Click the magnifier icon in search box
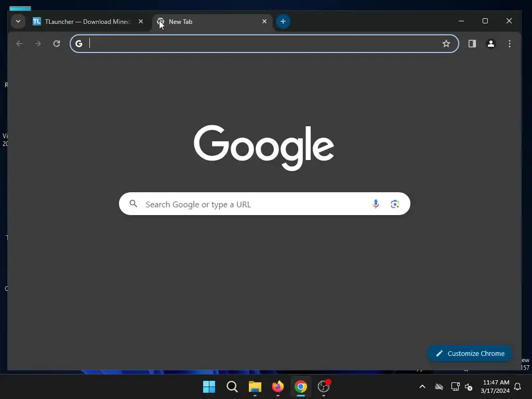Viewport: 532px width, 399px height. click(134, 204)
